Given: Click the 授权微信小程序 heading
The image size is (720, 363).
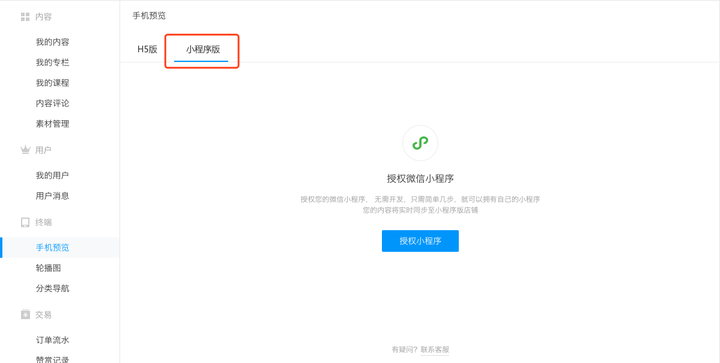Looking at the screenshot, I should pos(420,179).
